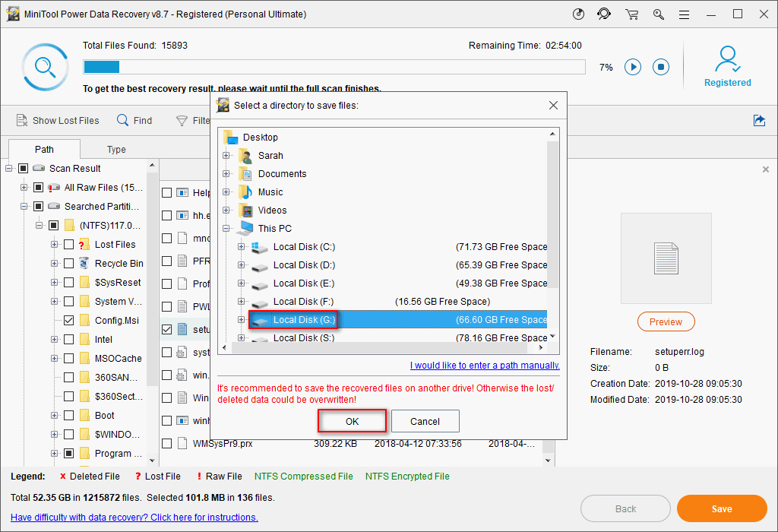778x532 pixels.
Task: Click the Sarah user folder icon
Action: [x=245, y=155]
